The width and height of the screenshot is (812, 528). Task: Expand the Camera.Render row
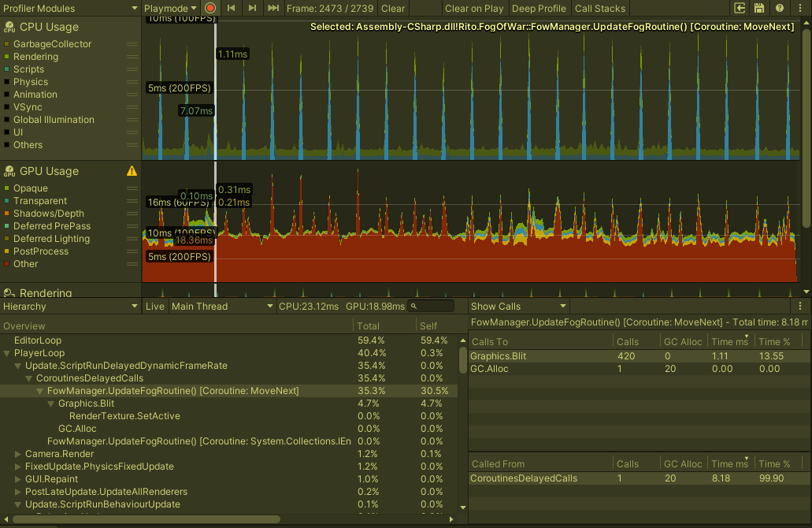(17, 454)
